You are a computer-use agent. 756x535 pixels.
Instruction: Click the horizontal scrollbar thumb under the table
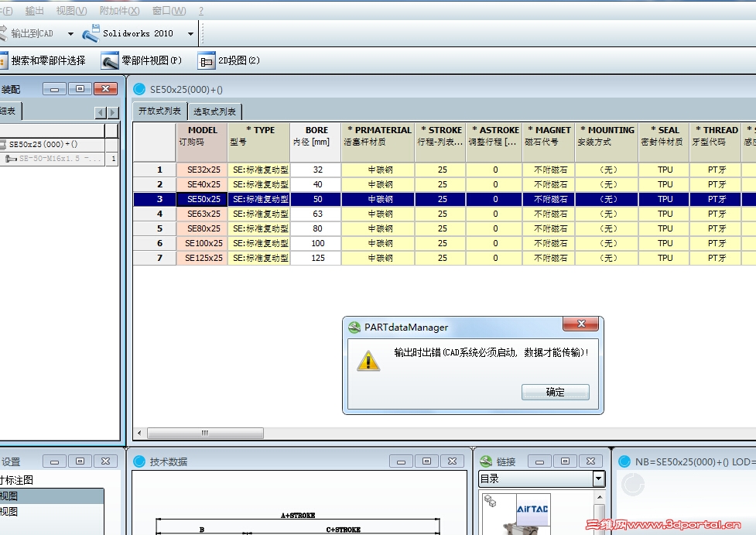tap(205, 433)
